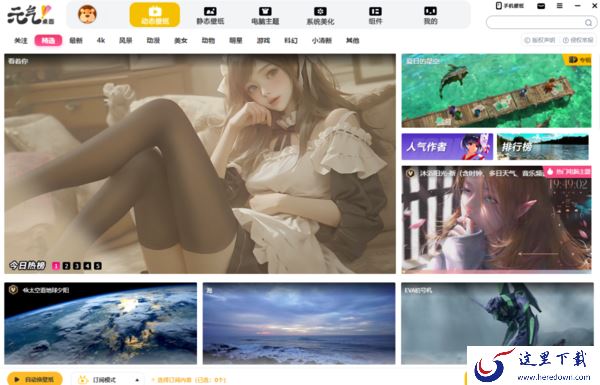Image resolution: width=600 pixels, height=385 pixels.
Task: Open the 其他 category tab
Action: (x=352, y=40)
